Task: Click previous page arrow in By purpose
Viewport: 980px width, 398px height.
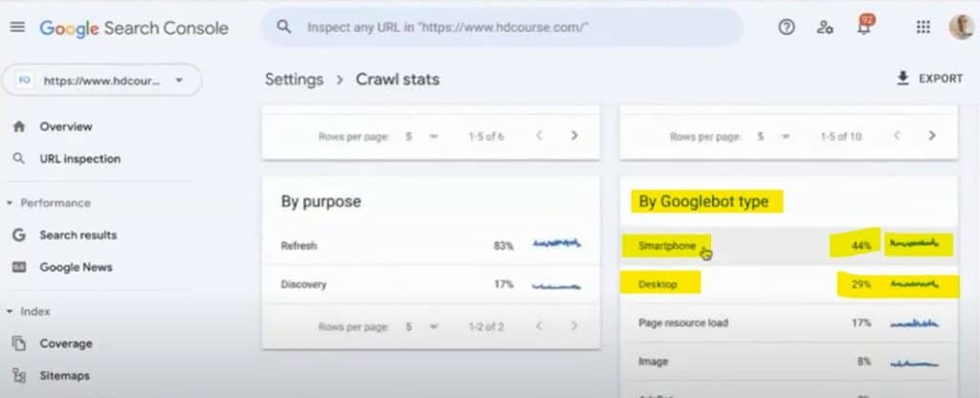Action: [540, 326]
